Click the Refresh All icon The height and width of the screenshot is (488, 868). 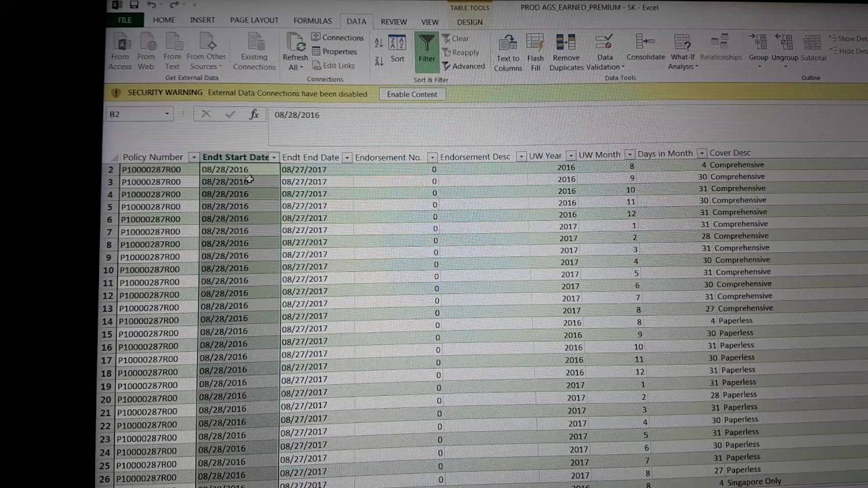(x=296, y=43)
